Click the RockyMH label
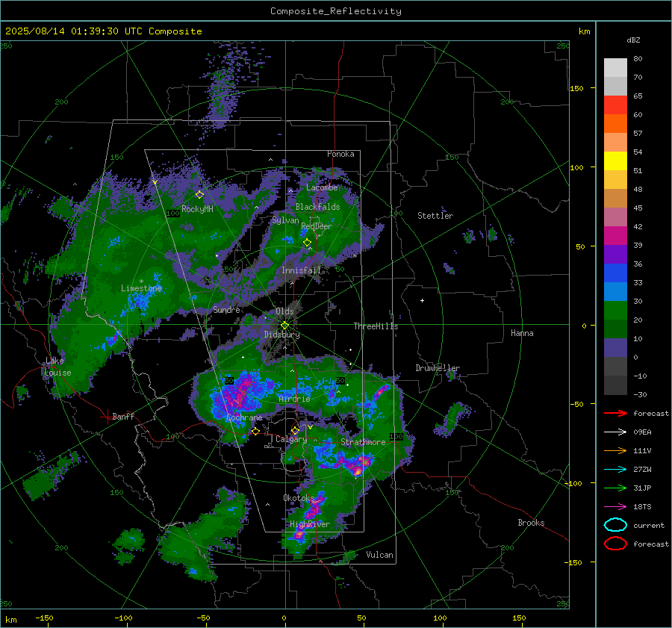Screen dimensions: 672x628 point(197,209)
